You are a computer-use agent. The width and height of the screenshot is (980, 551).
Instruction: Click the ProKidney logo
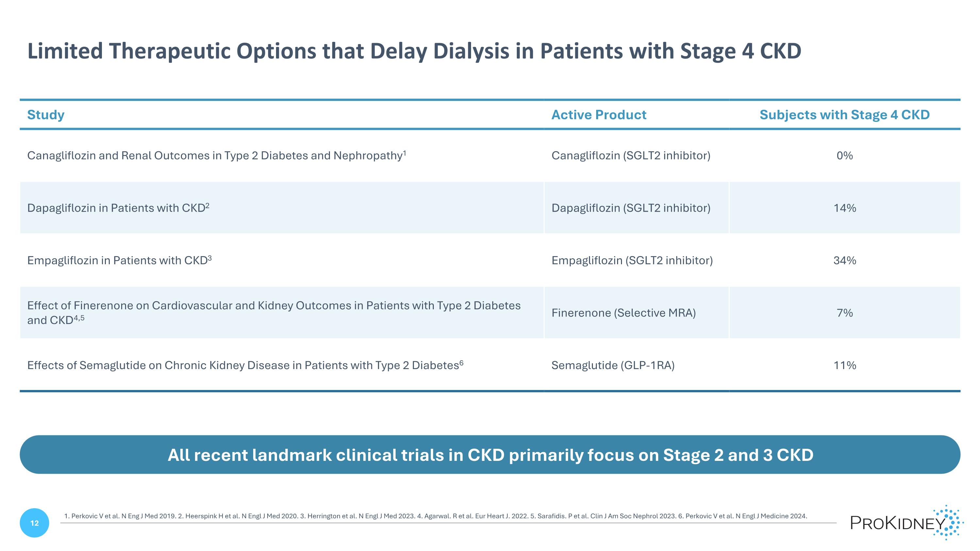click(906, 523)
